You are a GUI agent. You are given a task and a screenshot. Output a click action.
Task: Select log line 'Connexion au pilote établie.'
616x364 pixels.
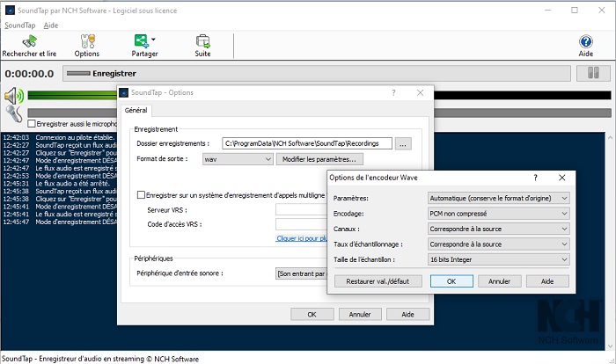click(75, 137)
